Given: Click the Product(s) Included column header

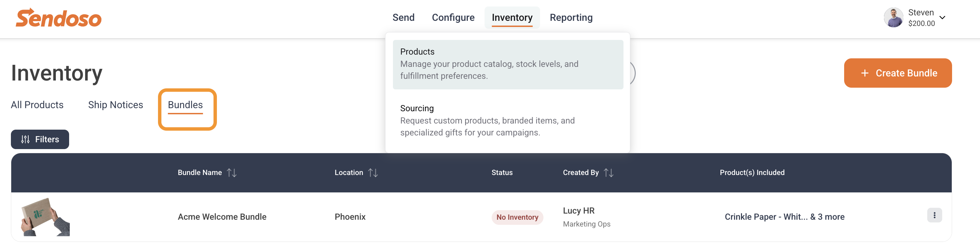Looking at the screenshot, I should point(752,173).
